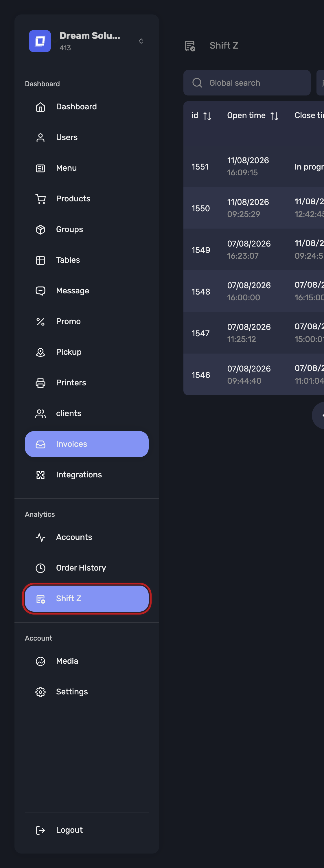The image size is (324, 868).
Task: Select shift row id 1550
Action: point(200,209)
